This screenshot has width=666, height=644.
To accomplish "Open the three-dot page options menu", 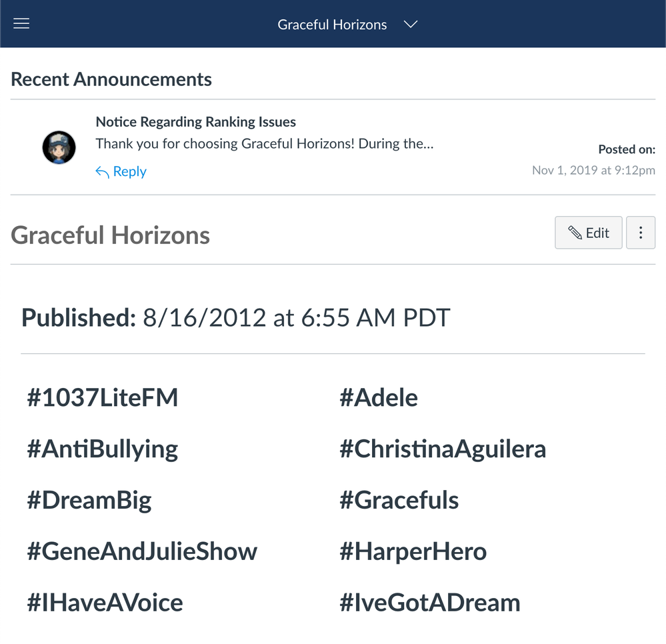I will click(x=641, y=233).
